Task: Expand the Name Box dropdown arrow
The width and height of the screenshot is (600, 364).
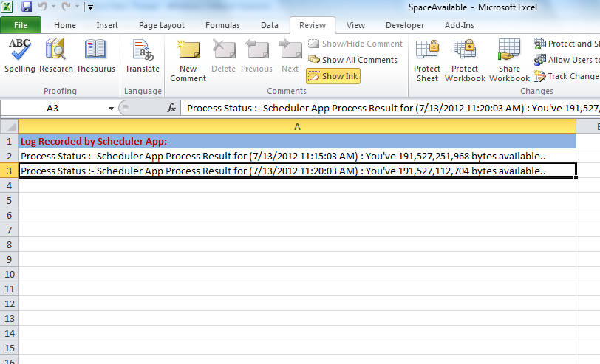Action: point(112,108)
